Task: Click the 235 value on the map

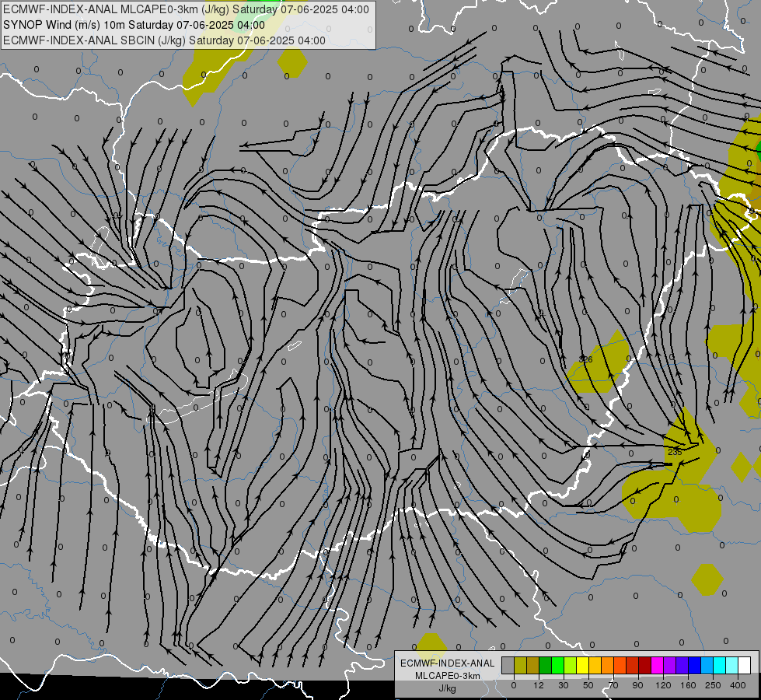Action: click(675, 452)
